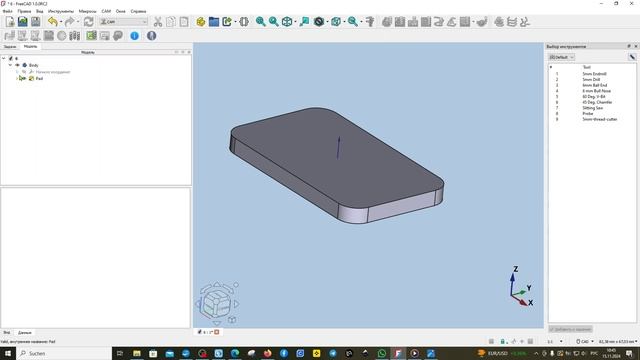
Task: Click the green CAM job icon
Action: [91, 36]
